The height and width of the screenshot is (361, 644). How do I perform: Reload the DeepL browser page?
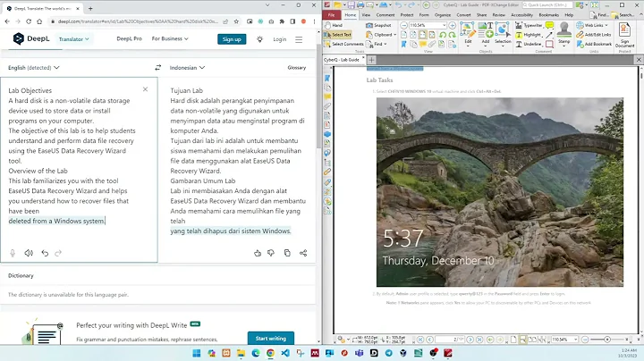coord(29,21)
